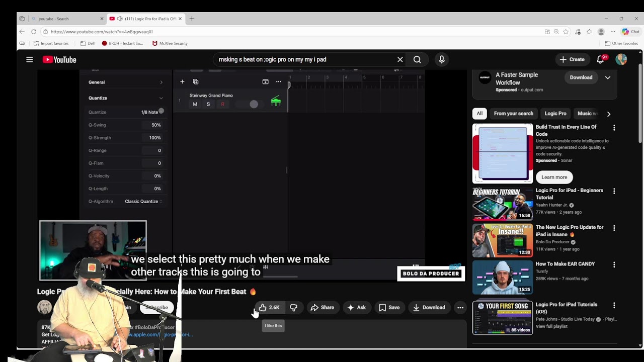This screenshot has height=362, width=644.
Task: Duplicate track icon in Logic Pro header
Action: (196, 81)
